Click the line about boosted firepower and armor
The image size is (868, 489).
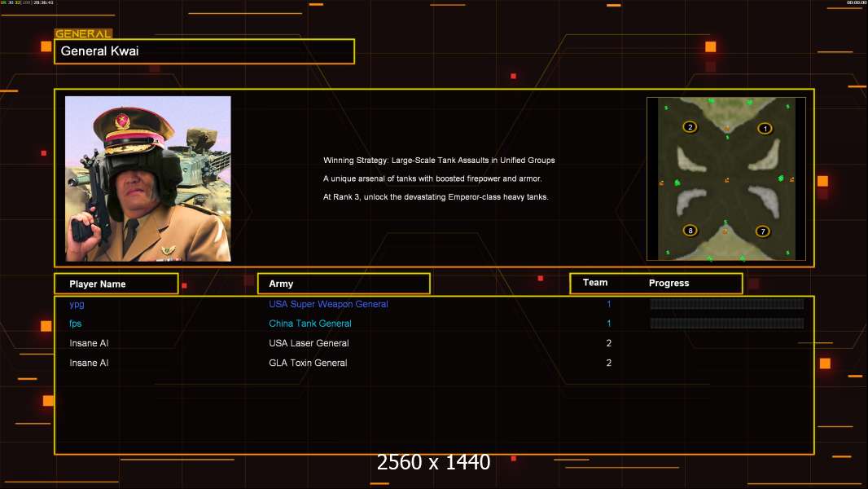[x=432, y=178]
